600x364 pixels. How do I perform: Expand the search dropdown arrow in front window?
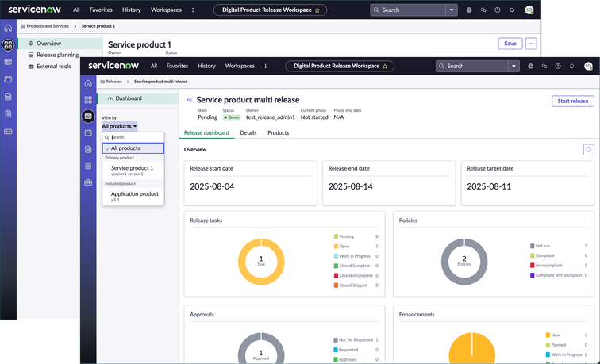[x=513, y=66]
